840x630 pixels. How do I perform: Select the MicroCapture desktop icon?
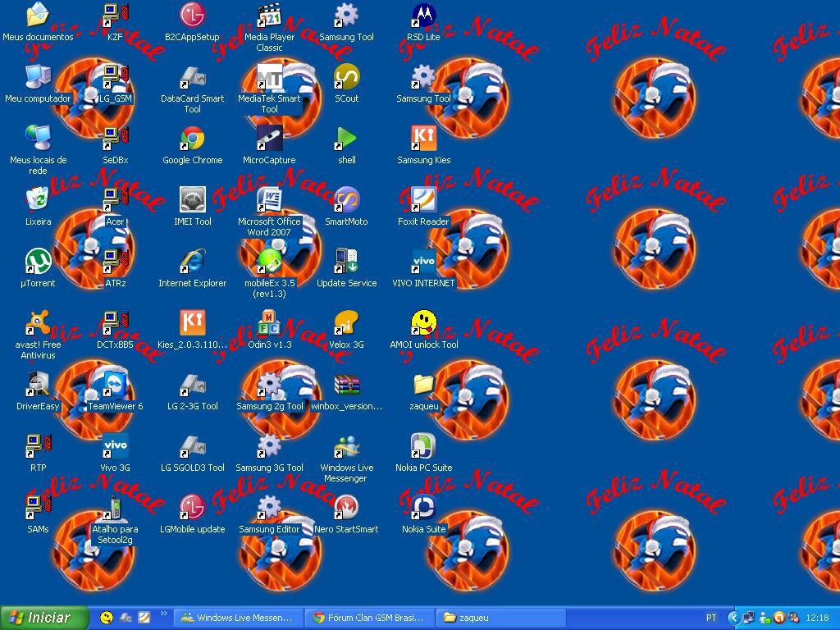point(269,139)
